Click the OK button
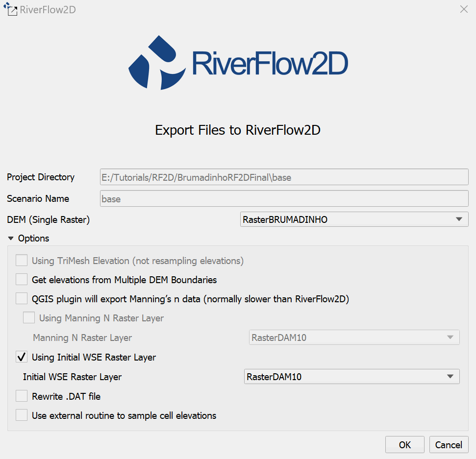 404,445
